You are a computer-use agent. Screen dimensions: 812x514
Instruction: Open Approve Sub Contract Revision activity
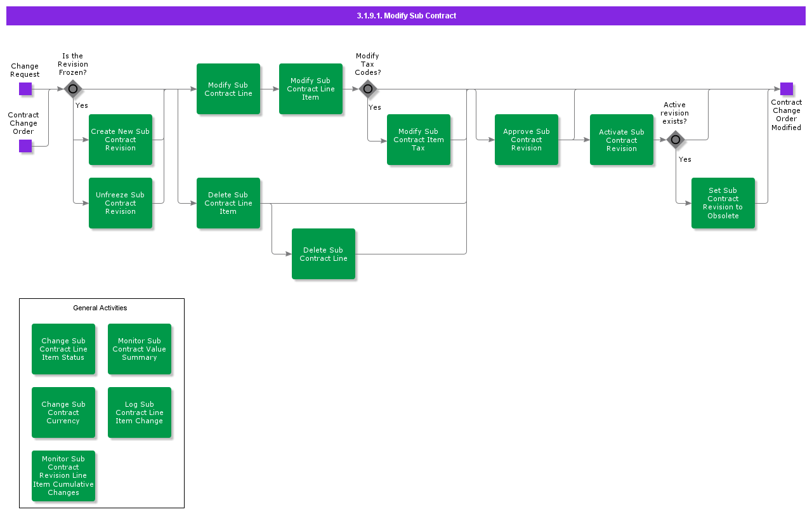(527, 140)
